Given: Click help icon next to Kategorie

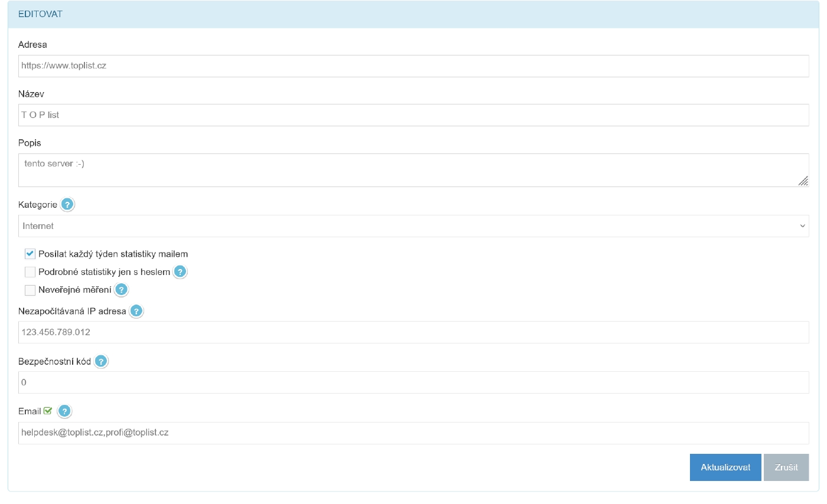Looking at the screenshot, I should (x=68, y=205).
